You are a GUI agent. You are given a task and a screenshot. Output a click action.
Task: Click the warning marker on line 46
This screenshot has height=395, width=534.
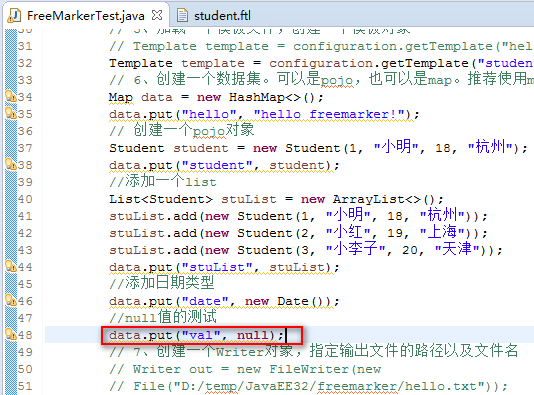(x=11, y=301)
